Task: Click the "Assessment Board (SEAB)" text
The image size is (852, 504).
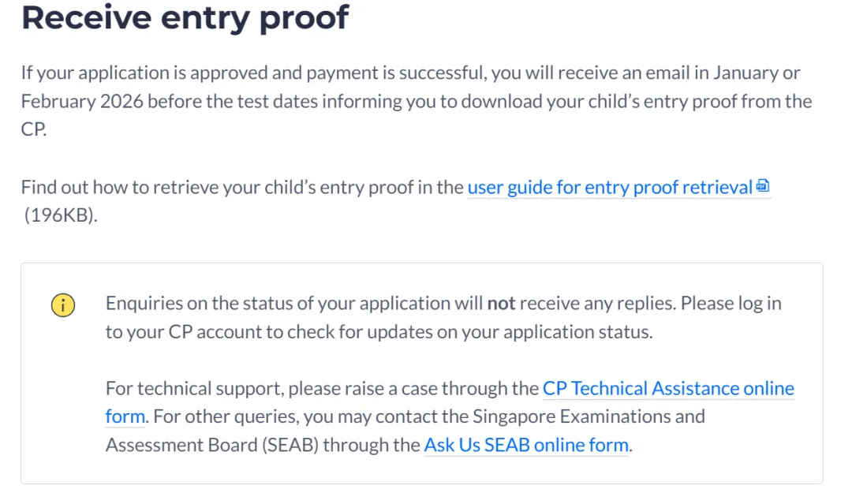Action: (x=211, y=445)
